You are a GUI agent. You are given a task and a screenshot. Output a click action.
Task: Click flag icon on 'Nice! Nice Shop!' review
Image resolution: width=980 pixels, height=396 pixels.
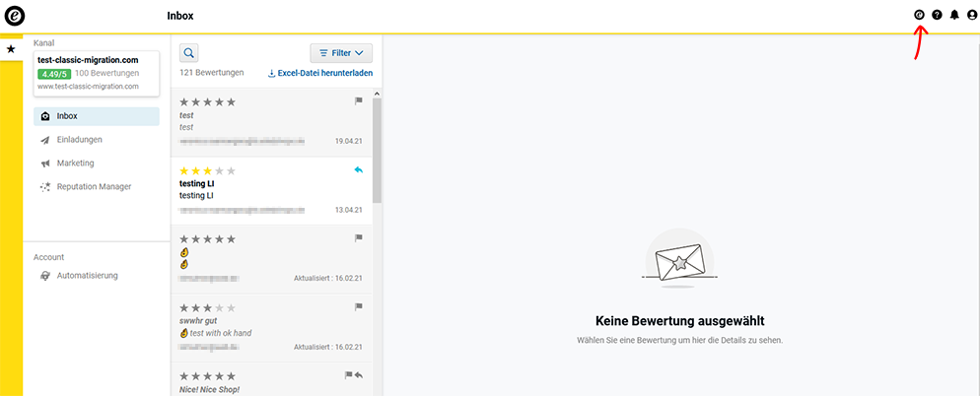pos(349,375)
